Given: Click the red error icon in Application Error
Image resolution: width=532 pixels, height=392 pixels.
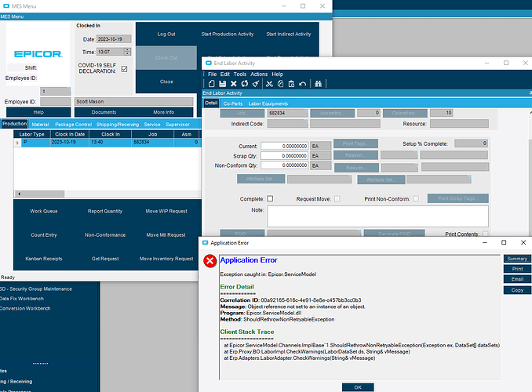Looking at the screenshot, I should [210, 261].
